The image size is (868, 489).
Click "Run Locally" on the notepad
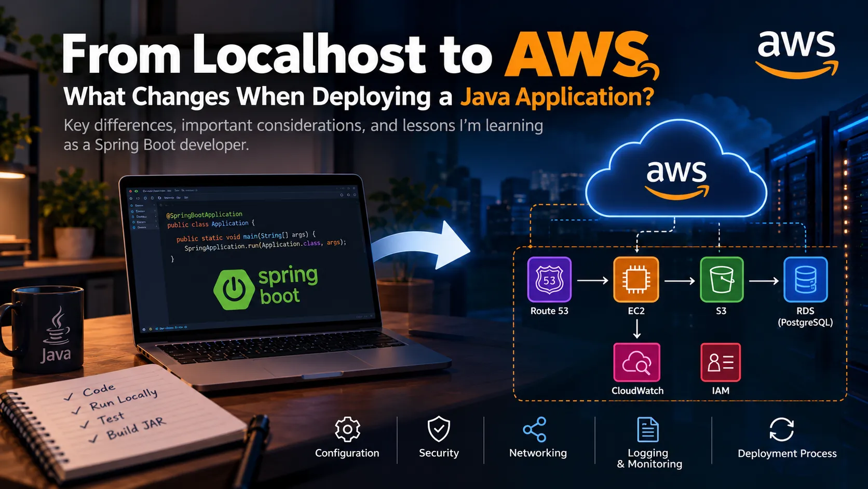click(x=123, y=399)
